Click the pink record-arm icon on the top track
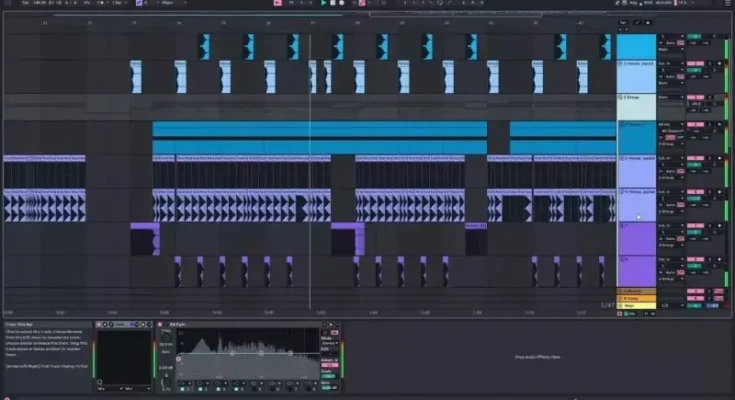 point(681,44)
